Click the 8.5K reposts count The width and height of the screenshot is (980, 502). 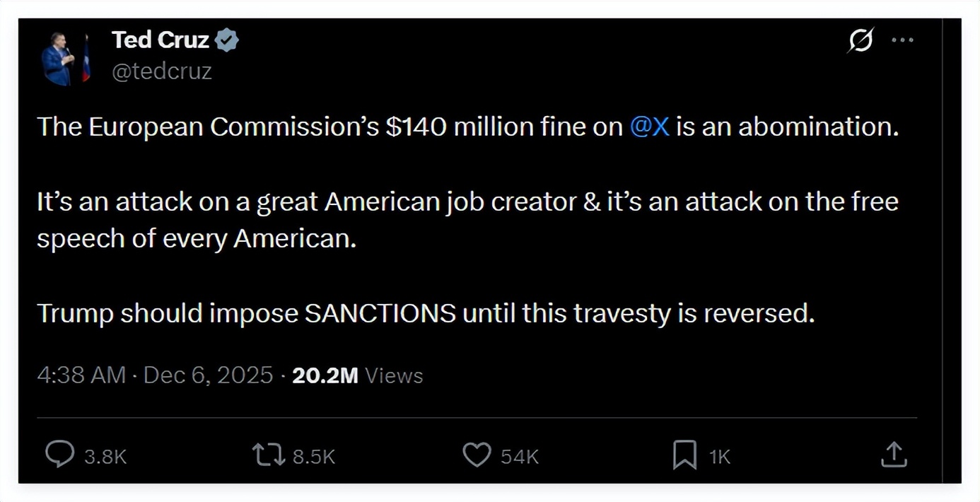[313, 457]
